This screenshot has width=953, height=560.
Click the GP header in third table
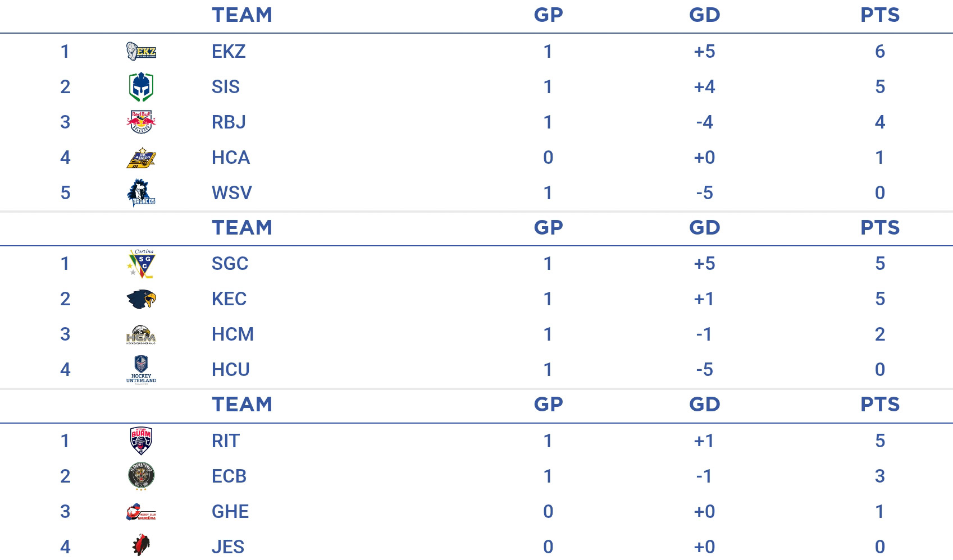click(x=548, y=405)
